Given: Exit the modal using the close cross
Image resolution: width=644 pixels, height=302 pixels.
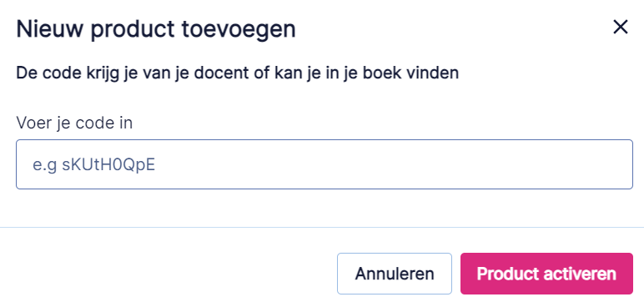Looking at the screenshot, I should coord(620,28).
